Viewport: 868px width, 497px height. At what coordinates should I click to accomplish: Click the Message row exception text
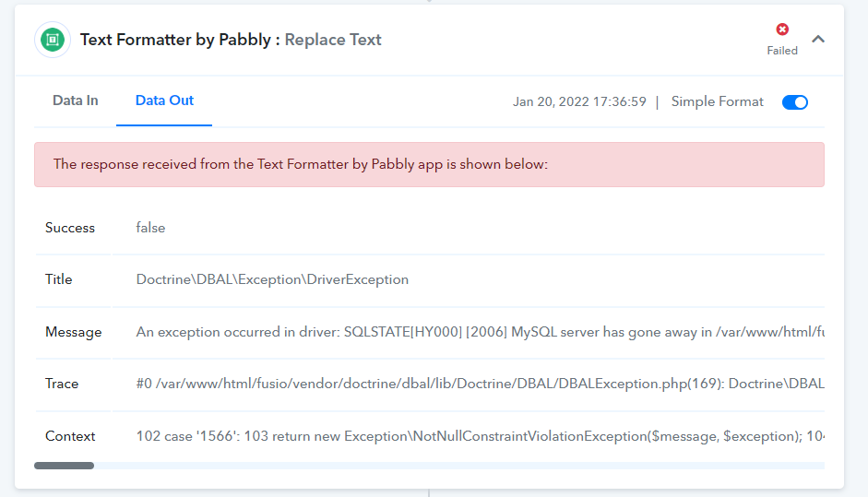coord(480,332)
